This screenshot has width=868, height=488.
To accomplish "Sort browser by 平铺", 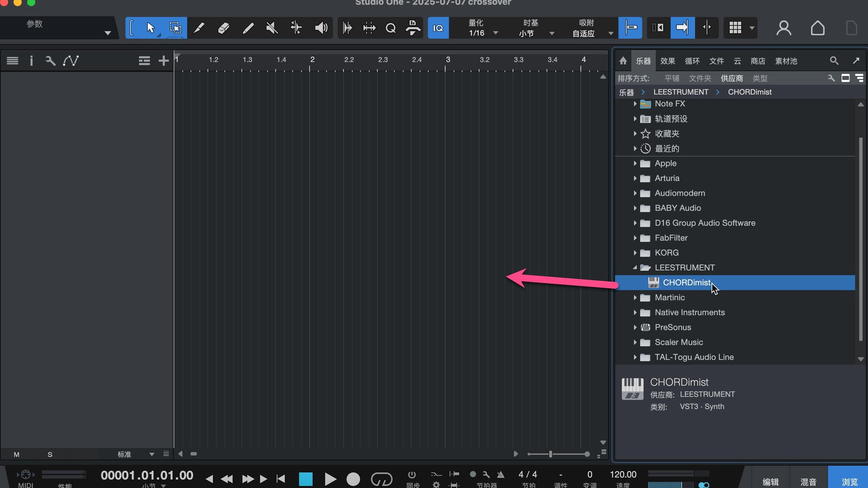I will pos(672,79).
